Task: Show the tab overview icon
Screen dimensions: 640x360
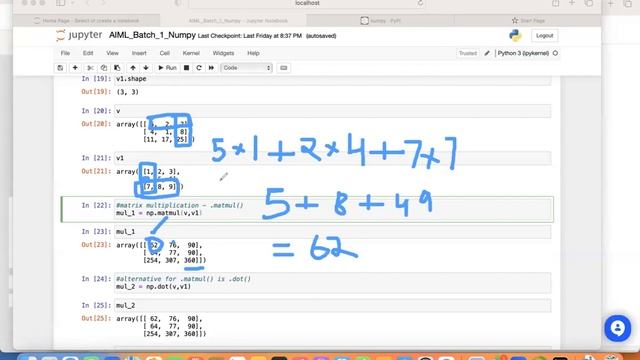Action: 589,3
